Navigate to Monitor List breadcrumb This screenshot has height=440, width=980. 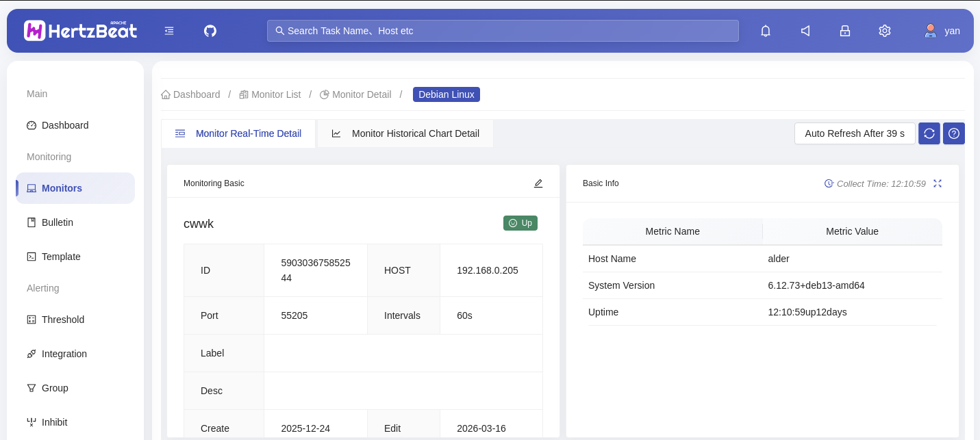[x=270, y=94]
